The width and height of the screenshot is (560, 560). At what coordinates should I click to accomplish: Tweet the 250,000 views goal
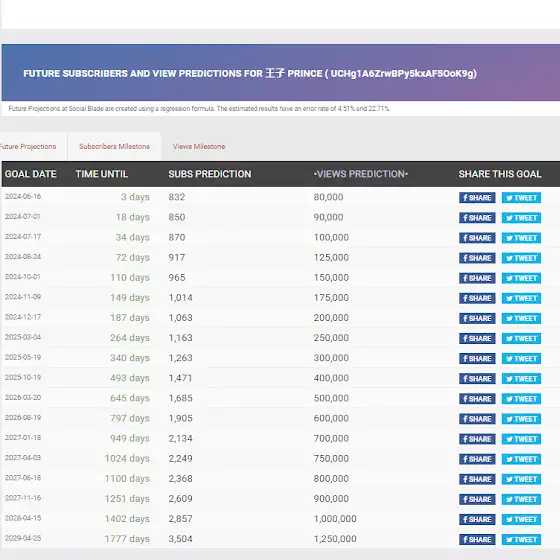point(521,338)
